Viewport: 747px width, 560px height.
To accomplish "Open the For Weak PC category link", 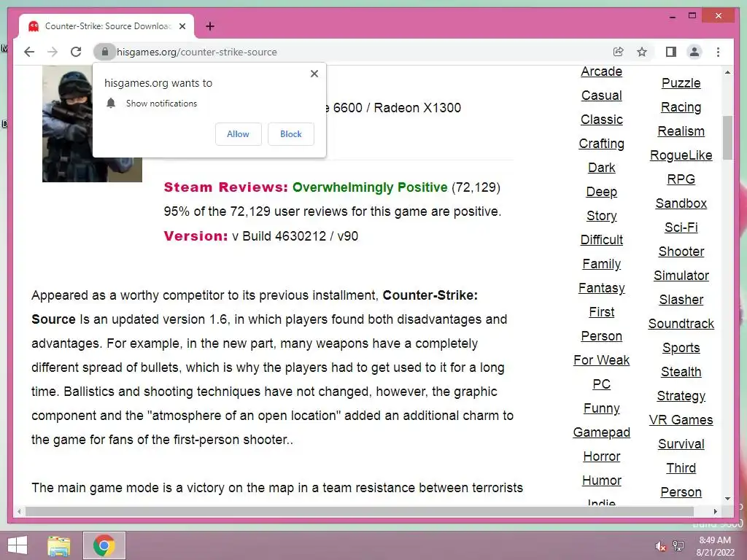I will [x=601, y=372].
